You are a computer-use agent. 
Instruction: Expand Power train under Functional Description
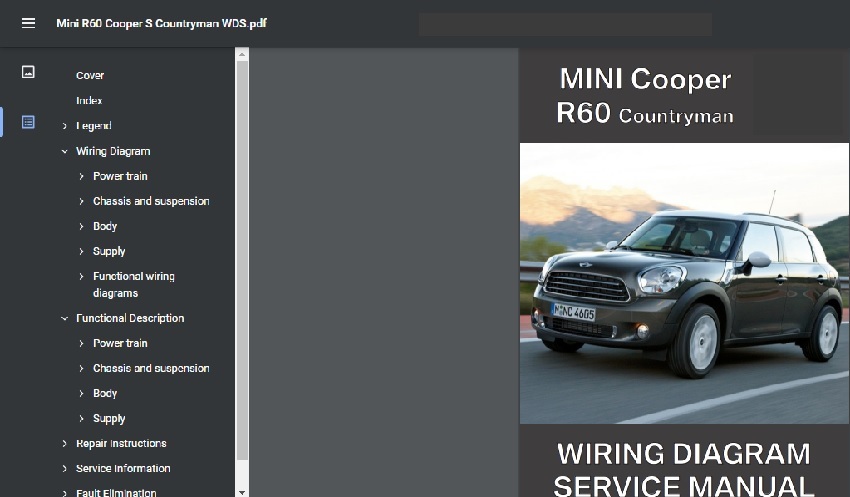click(81, 343)
